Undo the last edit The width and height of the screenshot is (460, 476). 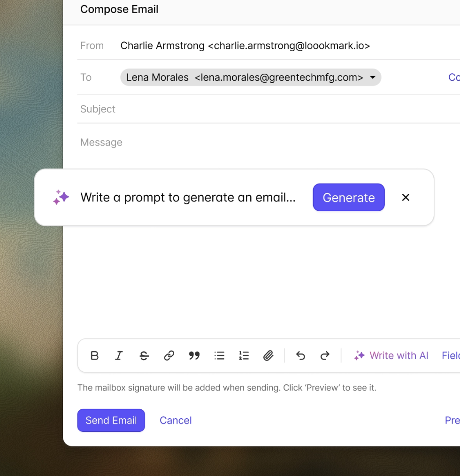point(300,355)
